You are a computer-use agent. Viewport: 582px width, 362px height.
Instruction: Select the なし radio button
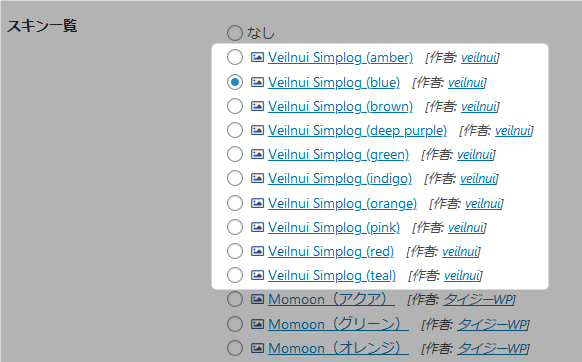[x=235, y=33]
